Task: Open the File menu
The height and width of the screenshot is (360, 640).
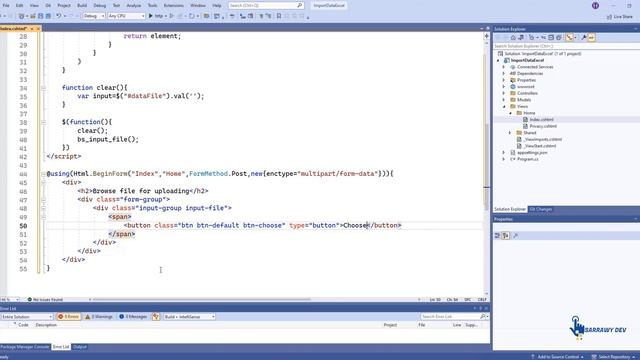Action: click(6, 5)
